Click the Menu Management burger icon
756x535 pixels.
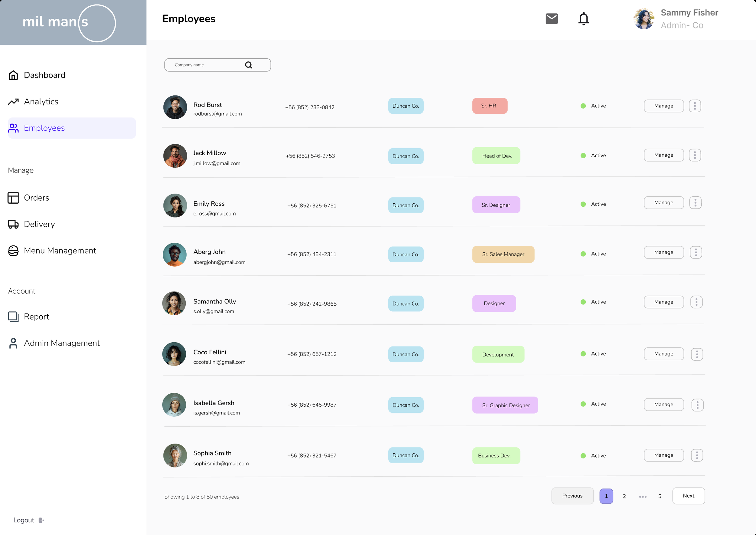(13, 251)
